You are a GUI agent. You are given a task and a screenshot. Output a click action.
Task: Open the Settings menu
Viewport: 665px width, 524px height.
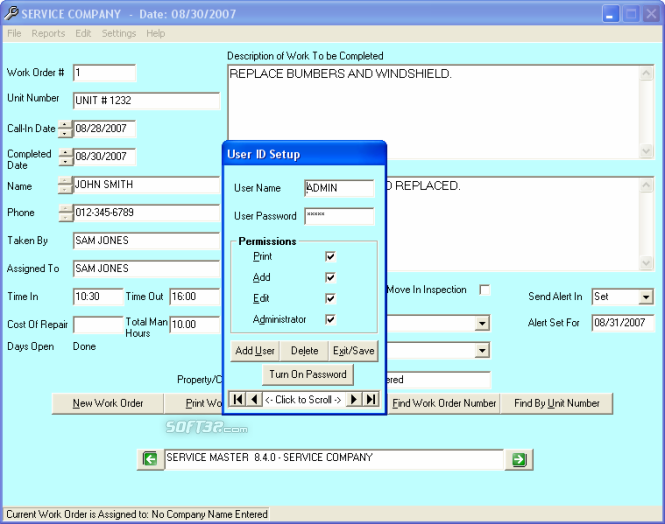tap(119, 33)
